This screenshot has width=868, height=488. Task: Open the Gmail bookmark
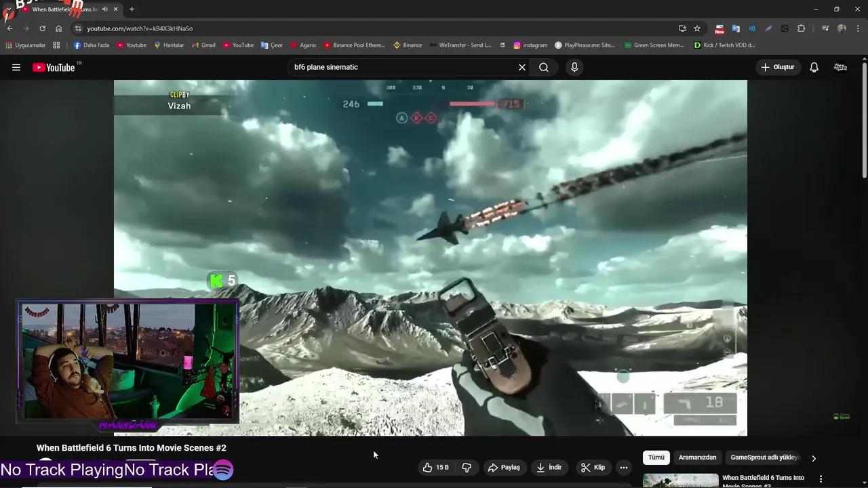203,45
